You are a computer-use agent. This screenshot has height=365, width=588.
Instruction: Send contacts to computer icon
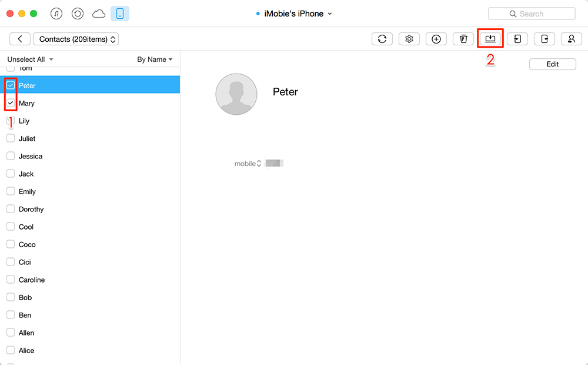pyautogui.click(x=490, y=39)
